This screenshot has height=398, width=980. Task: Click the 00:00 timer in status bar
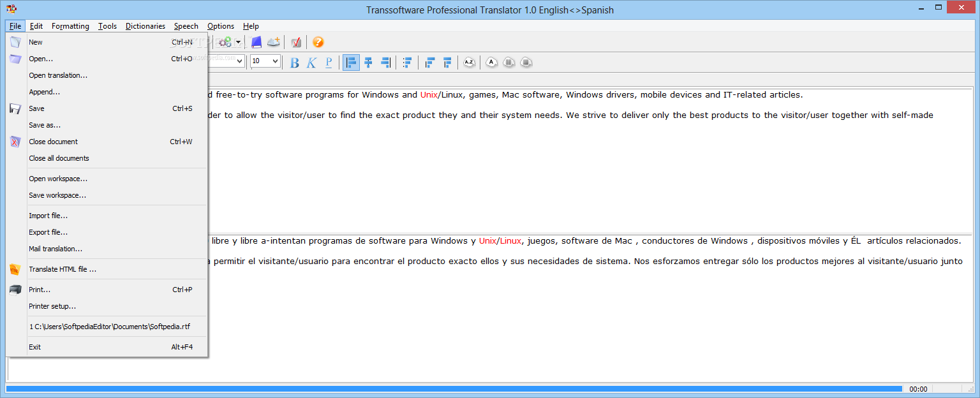(x=918, y=389)
